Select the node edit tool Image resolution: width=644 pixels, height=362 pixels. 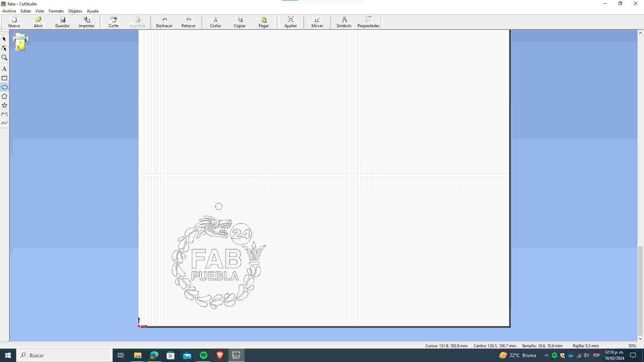point(4,48)
